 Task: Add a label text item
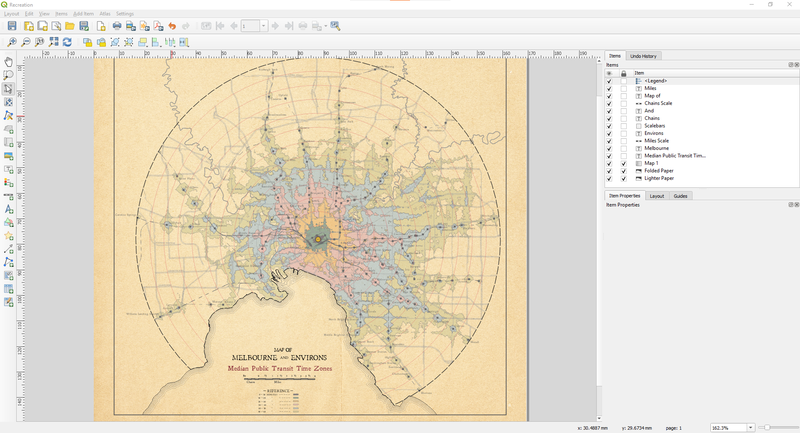(x=8, y=169)
